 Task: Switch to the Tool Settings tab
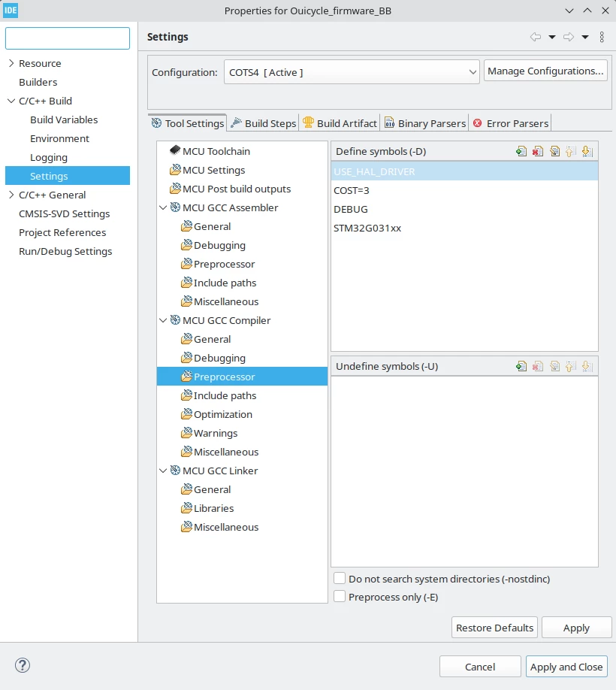(x=188, y=123)
